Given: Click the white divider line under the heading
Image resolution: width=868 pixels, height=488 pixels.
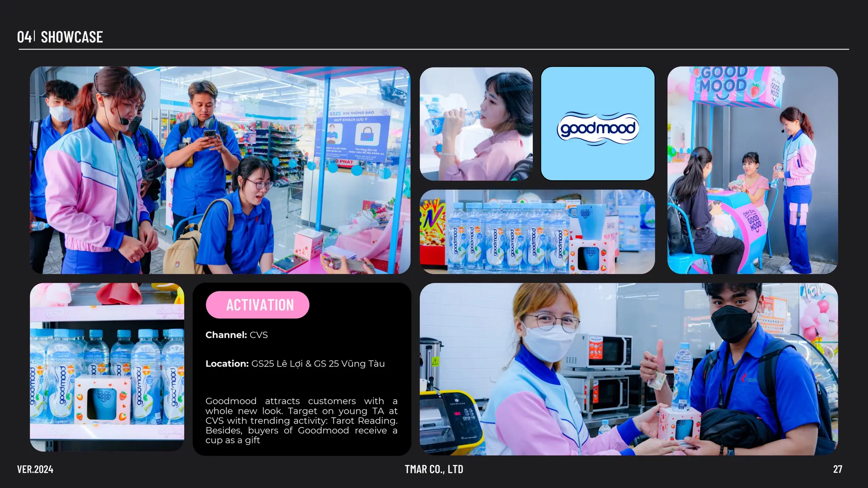Looking at the screenshot, I should point(434,50).
